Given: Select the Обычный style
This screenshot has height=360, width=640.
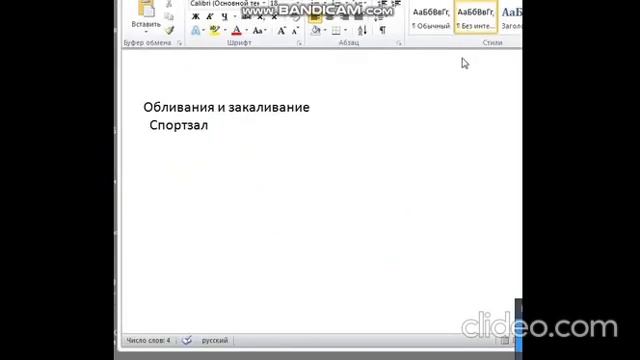Looking at the screenshot, I should [x=431, y=18].
